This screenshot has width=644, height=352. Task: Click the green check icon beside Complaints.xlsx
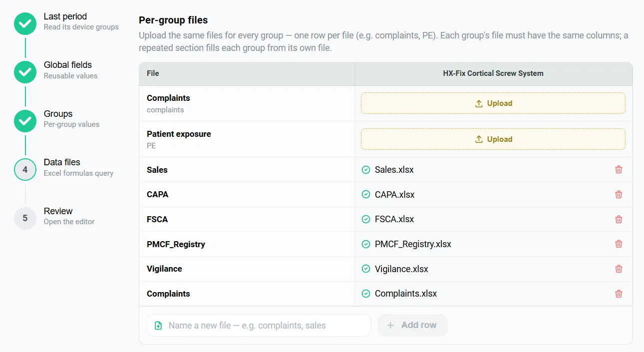[x=365, y=294]
